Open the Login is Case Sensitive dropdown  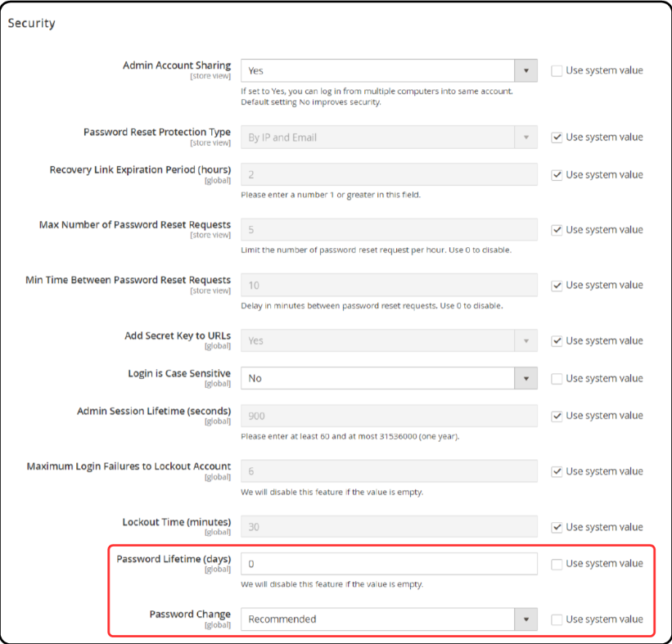[x=388, y=378]
